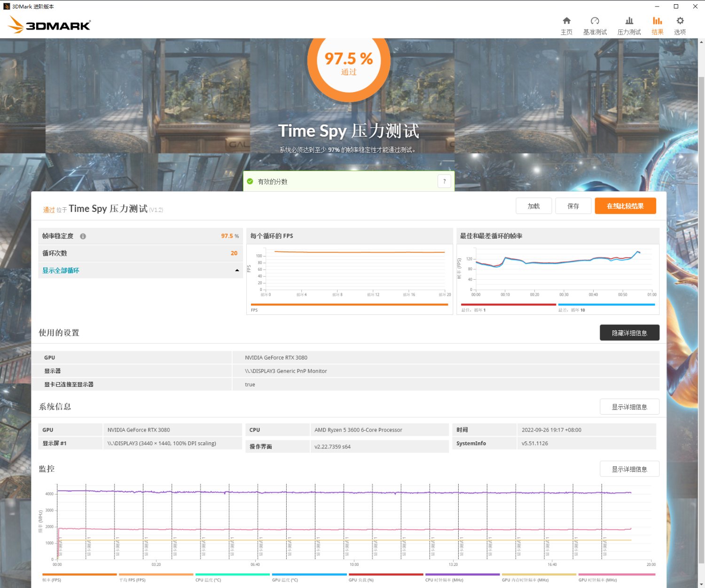Screen dimensions: 705x588
Task: Click the 隐藏详细信息 button
Action: (629, 333)
